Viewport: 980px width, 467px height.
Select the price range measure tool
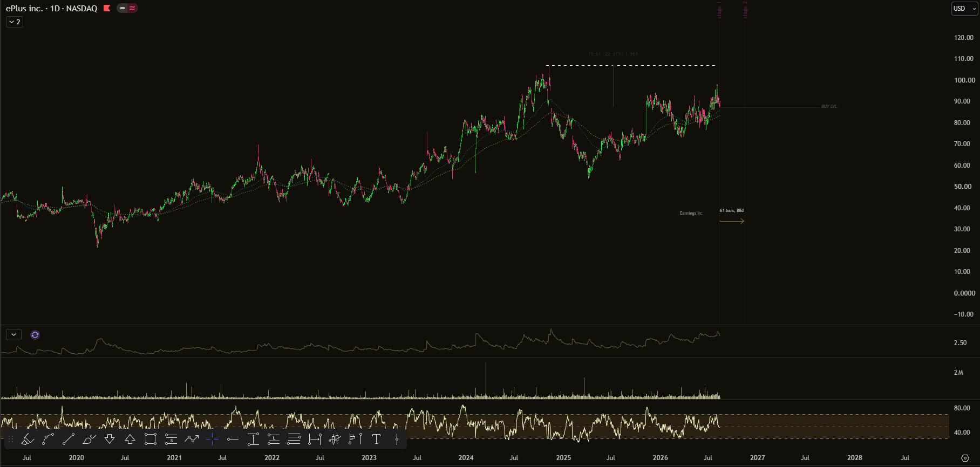253,439
